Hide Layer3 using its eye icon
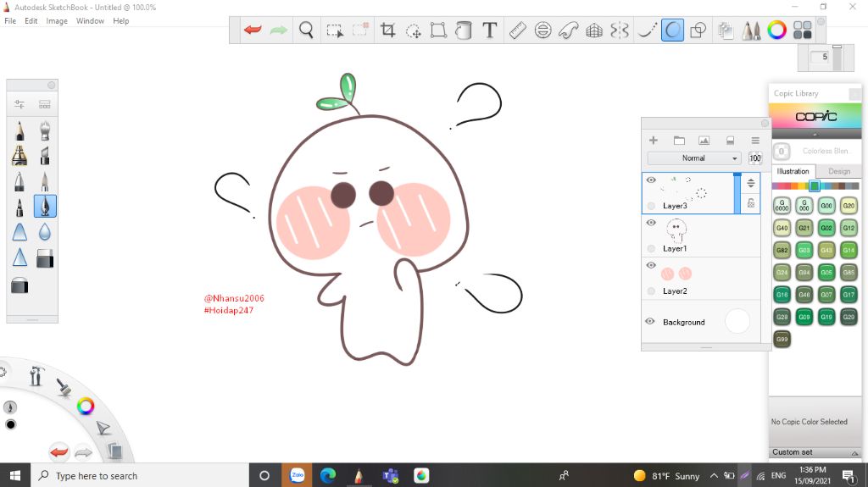Screen dimensions: 868x487 651,180
